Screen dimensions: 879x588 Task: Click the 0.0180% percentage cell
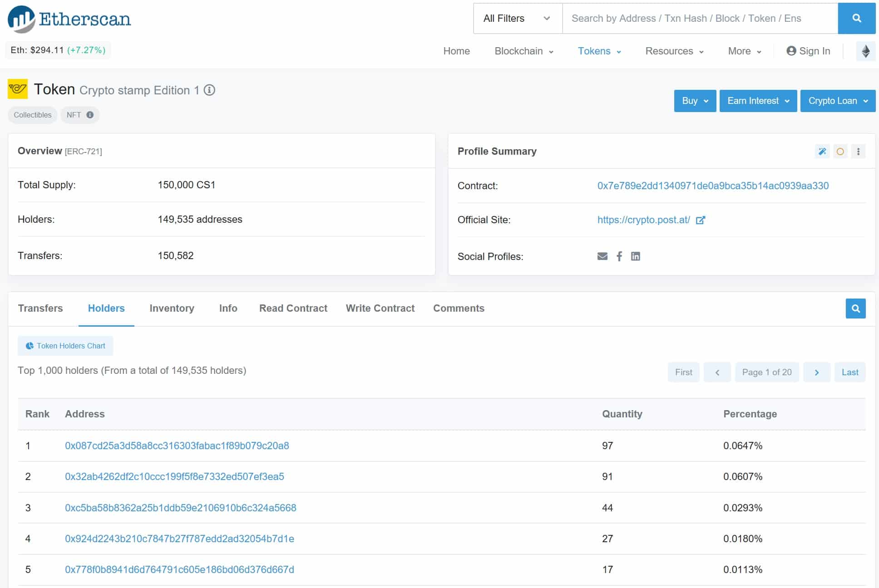pos(743,539)
